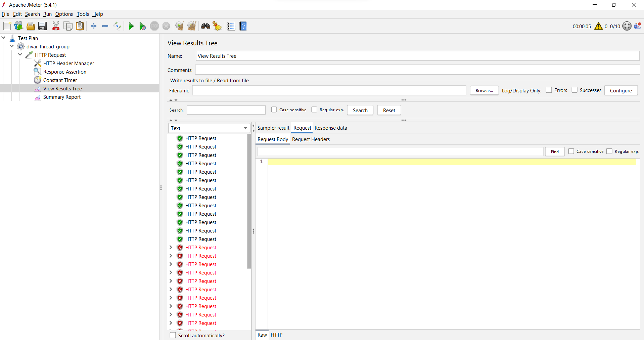
Task: Open Search with binoculars icon
Action: 205,26
